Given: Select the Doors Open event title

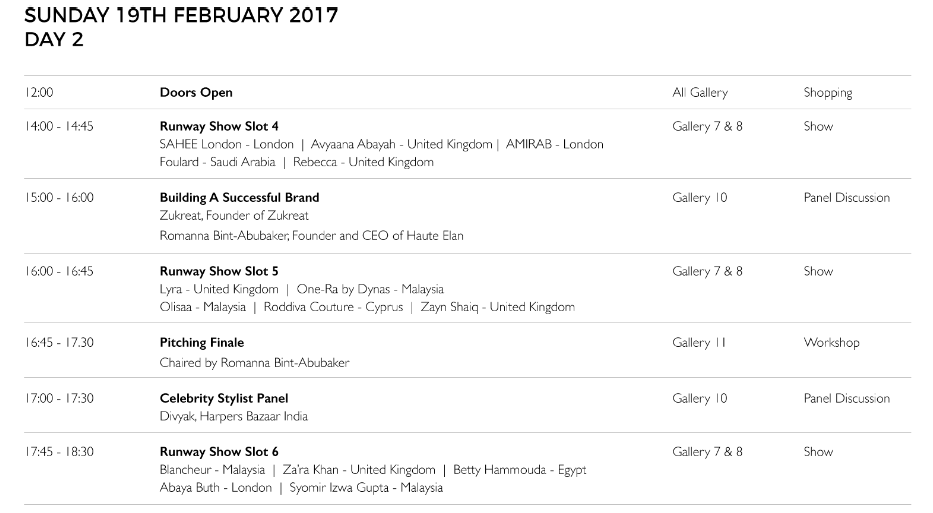Looking at the screenshot, I should 196,93.
